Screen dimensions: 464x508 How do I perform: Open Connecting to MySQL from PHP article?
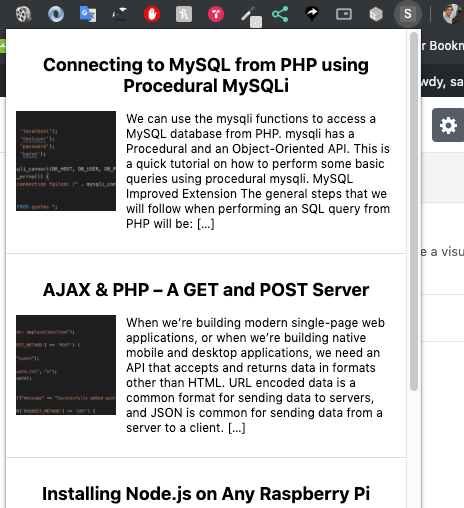click(x=206, y=75)
